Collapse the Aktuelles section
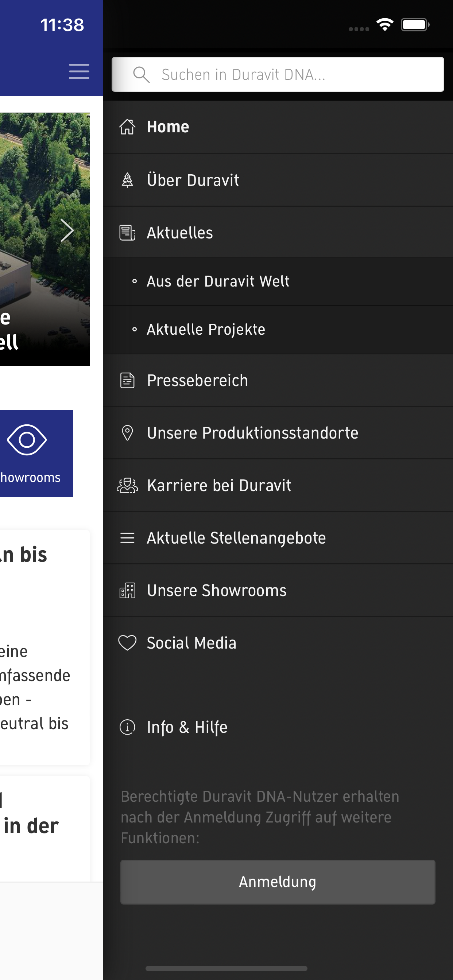Image resolution: width=453 pixels, height=980 pixels. (278, 233)
